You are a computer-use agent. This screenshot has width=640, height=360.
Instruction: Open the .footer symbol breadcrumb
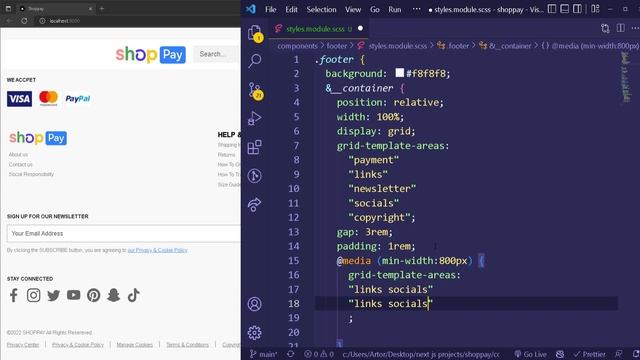[453, 46]
